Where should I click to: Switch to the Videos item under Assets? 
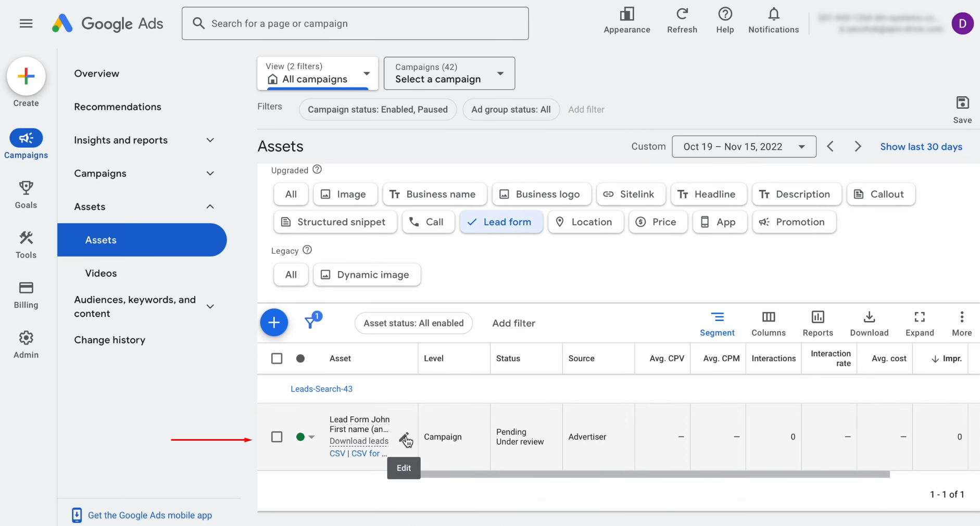pyautogui.click(x=100, y=273)
